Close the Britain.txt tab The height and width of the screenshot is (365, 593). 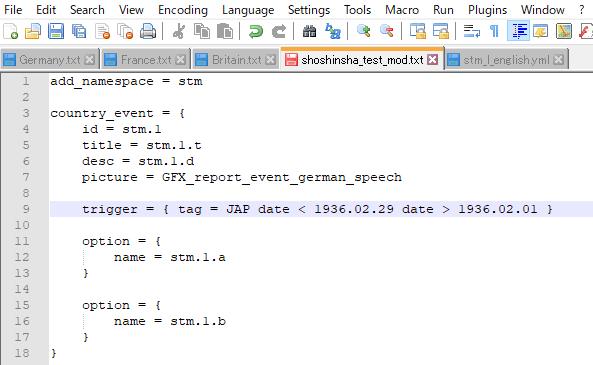pyautogui.click(x=270, y=60)
